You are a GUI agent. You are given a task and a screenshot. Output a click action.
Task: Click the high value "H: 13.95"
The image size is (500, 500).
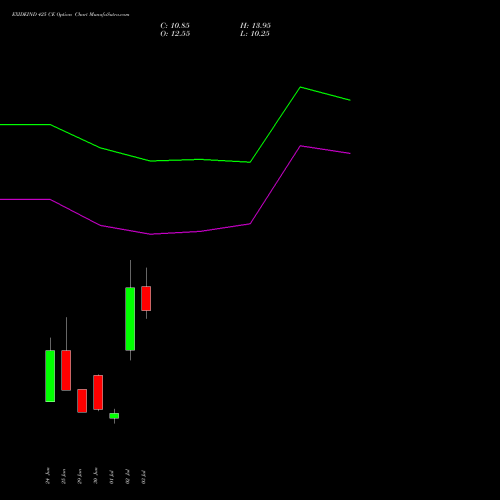coord(255,26)
